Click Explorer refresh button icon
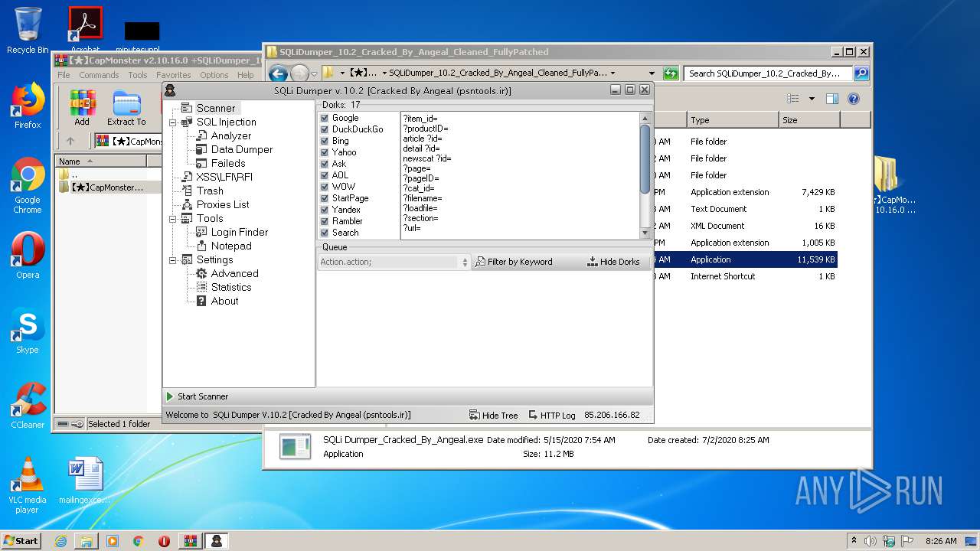Viewport: 980px width, 551px height. click(671, 73)
